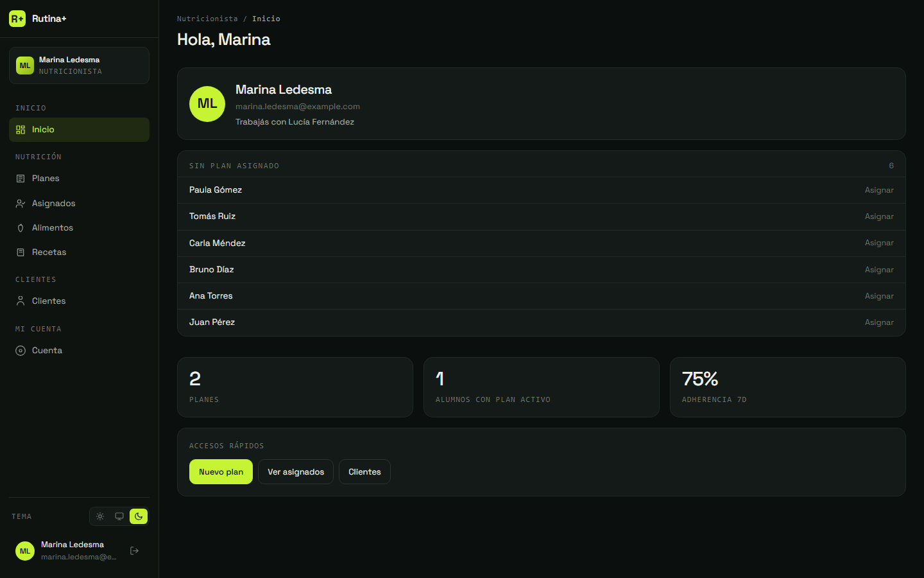The width and height of the screenshot is (924, 578).
Task: Click the Planes sidebar icon
Action: [x=21, y=179]
